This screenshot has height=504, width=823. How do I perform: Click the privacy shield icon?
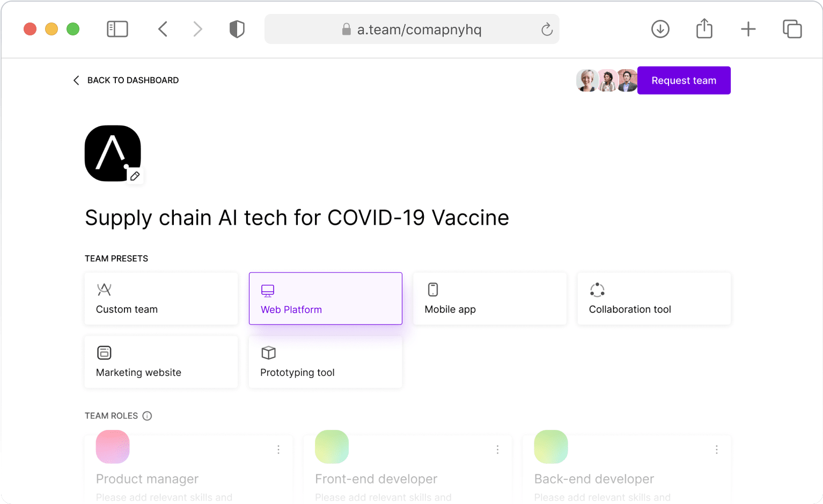click(x=237, y=29)
